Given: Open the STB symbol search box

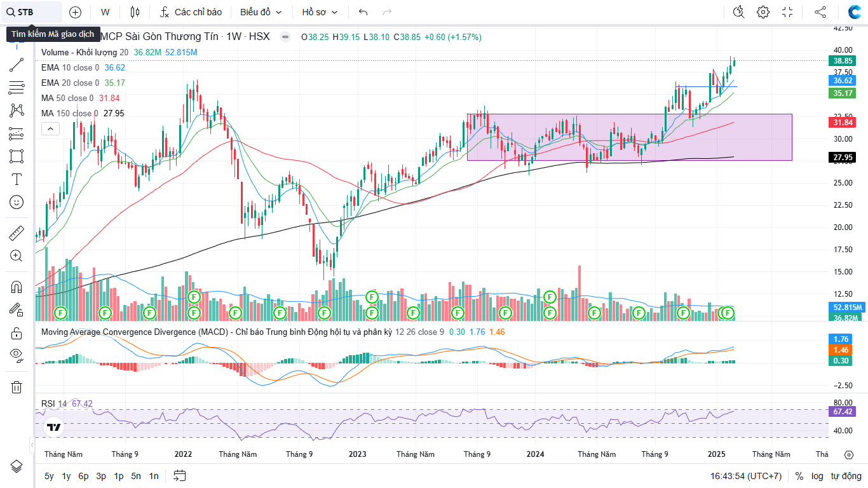Looking at the screenshot, I should pos(32,12).
